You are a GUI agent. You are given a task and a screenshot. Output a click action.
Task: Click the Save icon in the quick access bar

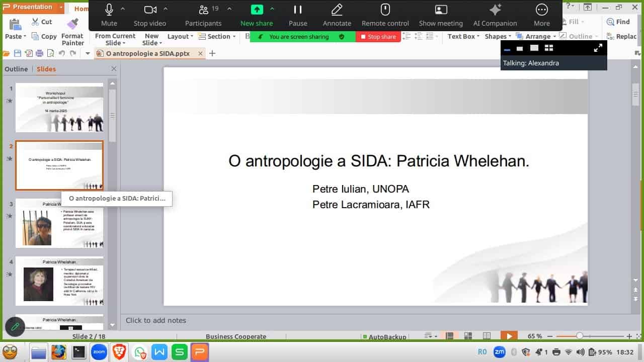pyautogui.click(x=18, y=53)
